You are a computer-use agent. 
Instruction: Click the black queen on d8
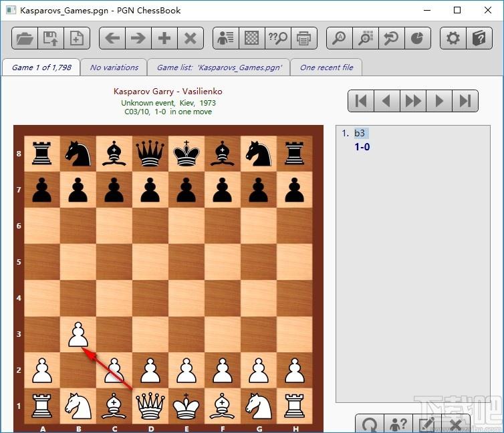(x=150, y=154)
